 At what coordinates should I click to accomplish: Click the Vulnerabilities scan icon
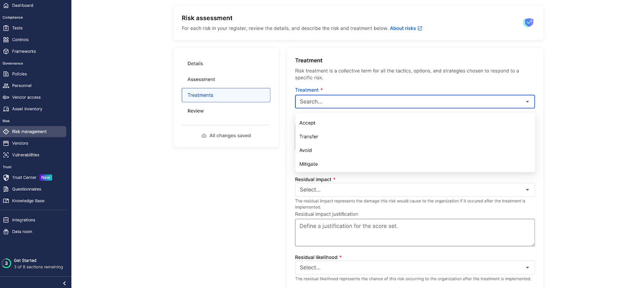[6, 155]
